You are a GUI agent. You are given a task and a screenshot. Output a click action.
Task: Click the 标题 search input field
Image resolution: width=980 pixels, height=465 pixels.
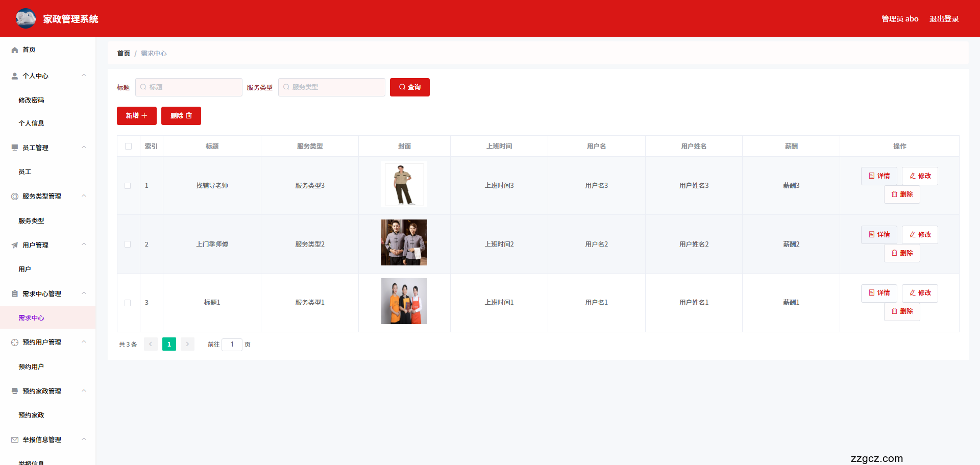point(189,87)
